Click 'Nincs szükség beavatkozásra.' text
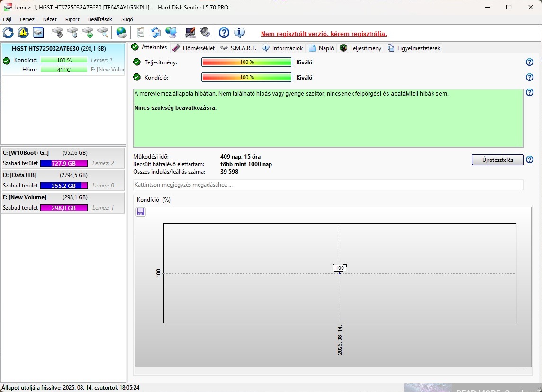The image size is (542, 392). pos(175,108)
